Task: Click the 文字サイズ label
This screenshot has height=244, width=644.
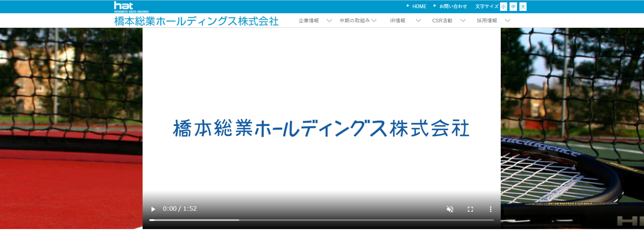Action: [486, 6]
